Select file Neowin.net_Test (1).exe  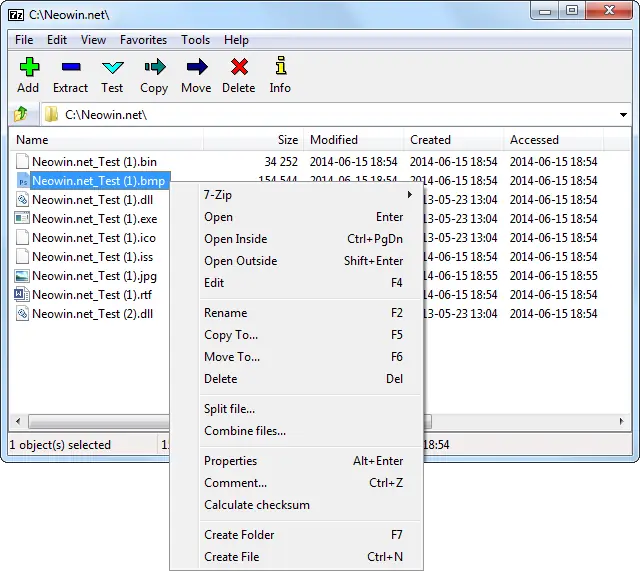tap(95, 219)
